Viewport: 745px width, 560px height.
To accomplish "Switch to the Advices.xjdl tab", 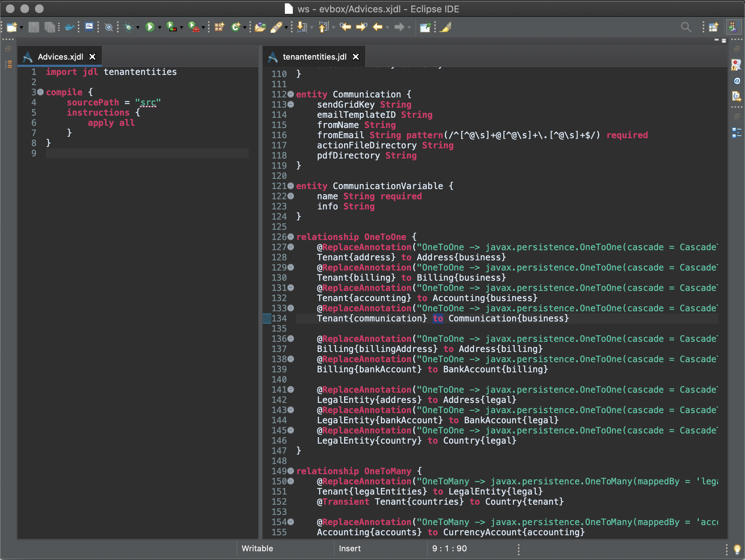I will (x=60, y=57).
